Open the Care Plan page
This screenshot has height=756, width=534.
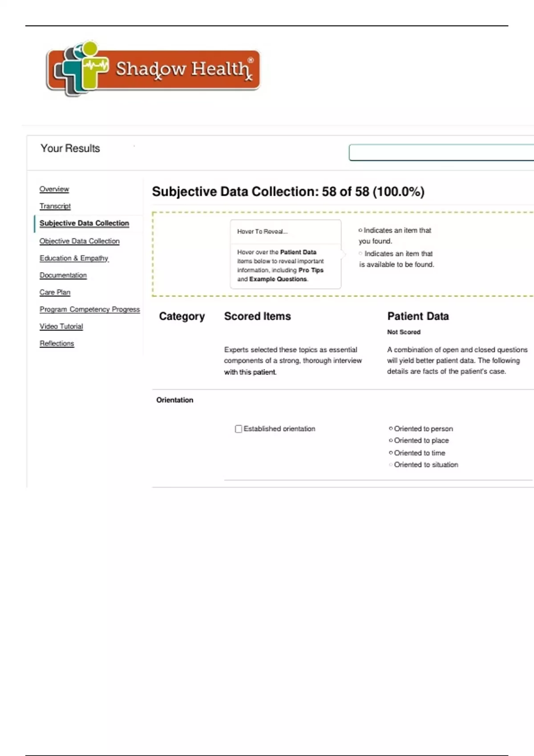55,292
